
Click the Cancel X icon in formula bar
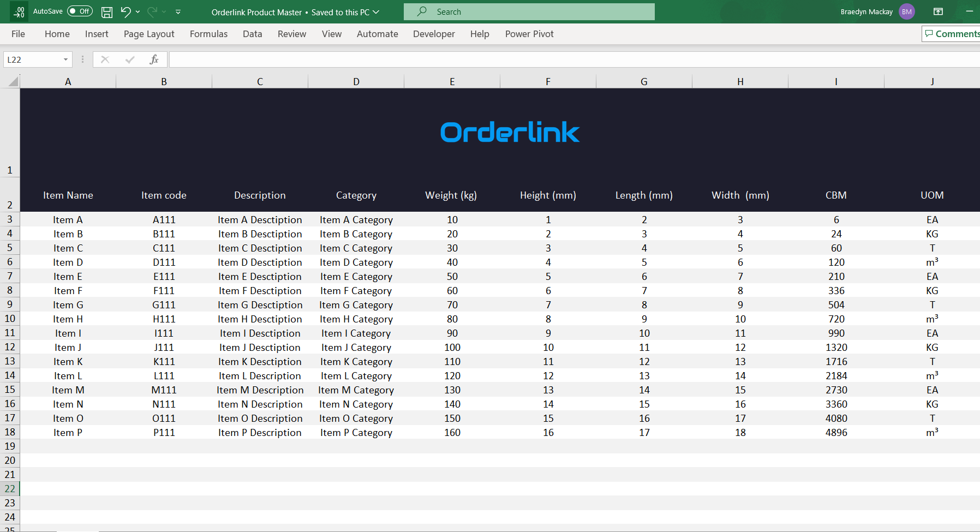(x=105, y=59)
